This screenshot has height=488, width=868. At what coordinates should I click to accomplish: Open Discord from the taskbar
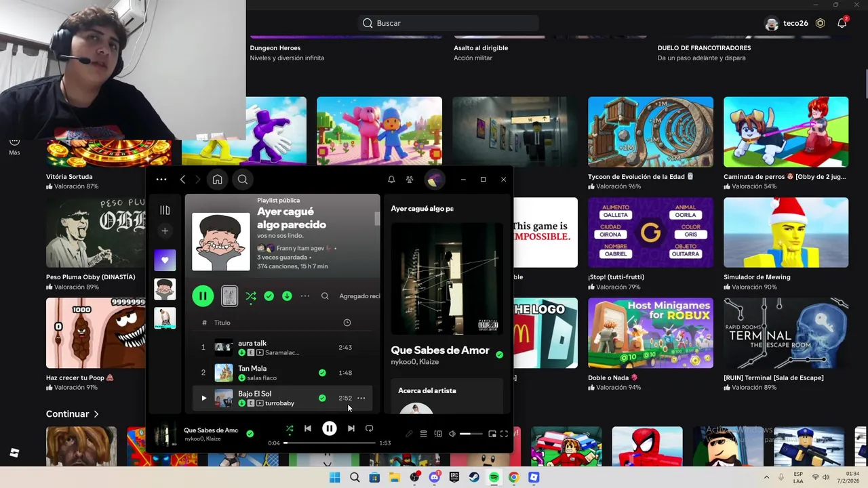pyautogui.click(x=435, y=477)
